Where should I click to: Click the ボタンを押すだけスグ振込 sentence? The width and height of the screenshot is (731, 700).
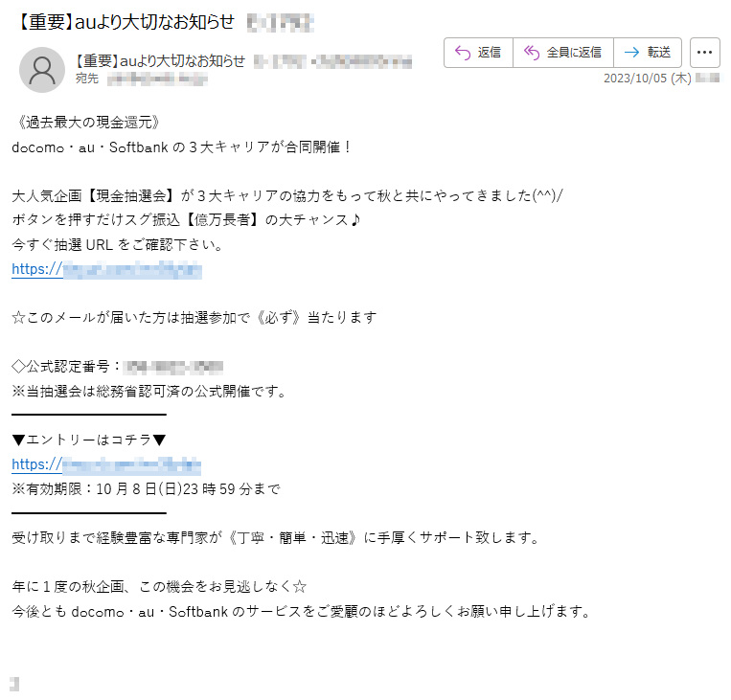coord(187,220)
